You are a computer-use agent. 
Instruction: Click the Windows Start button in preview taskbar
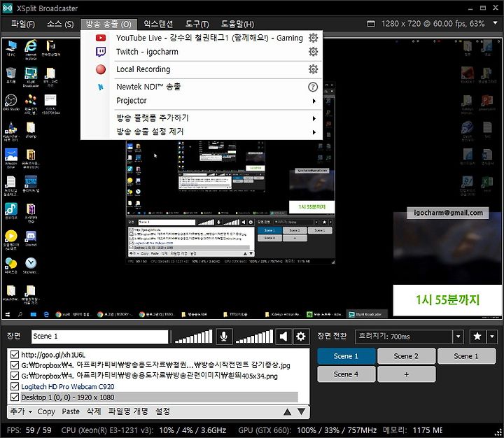[8, 314]
